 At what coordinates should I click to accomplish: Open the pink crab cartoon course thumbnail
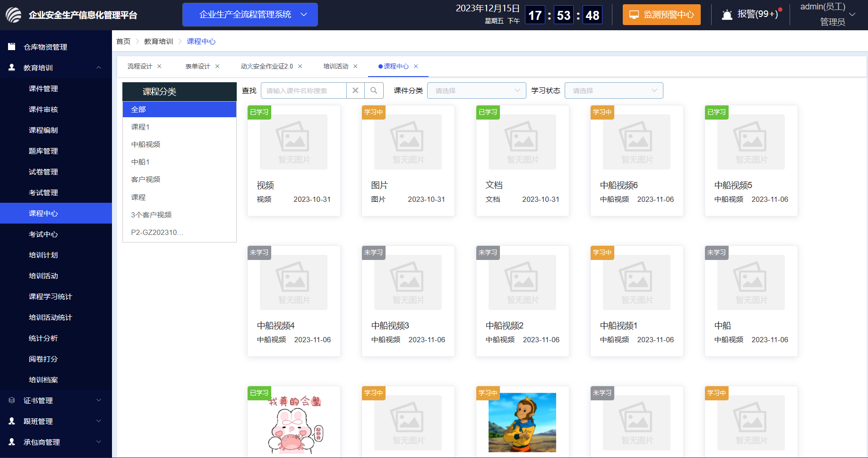(x=294, y=424)
